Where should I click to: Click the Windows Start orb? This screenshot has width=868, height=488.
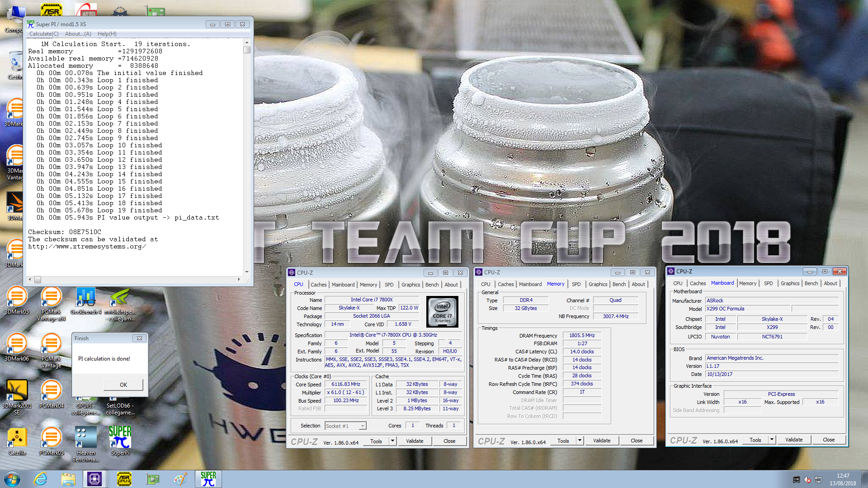pos(12,479)
